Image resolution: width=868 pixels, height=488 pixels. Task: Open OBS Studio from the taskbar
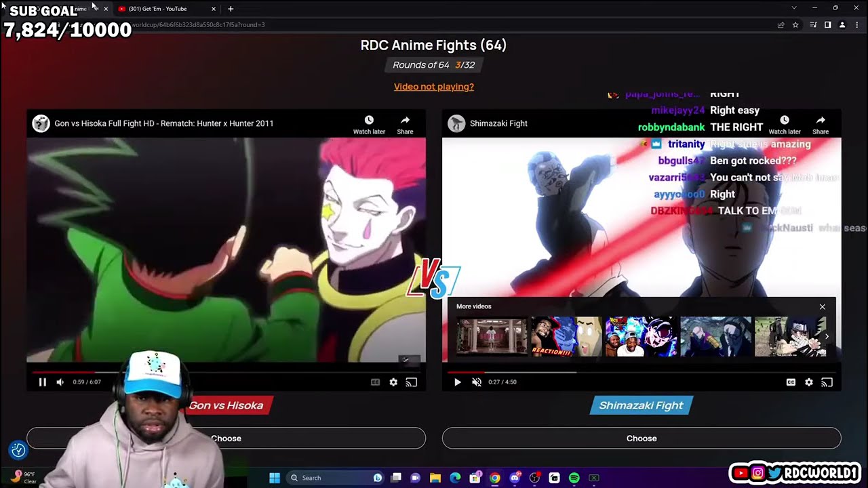(x=534, y=478)
